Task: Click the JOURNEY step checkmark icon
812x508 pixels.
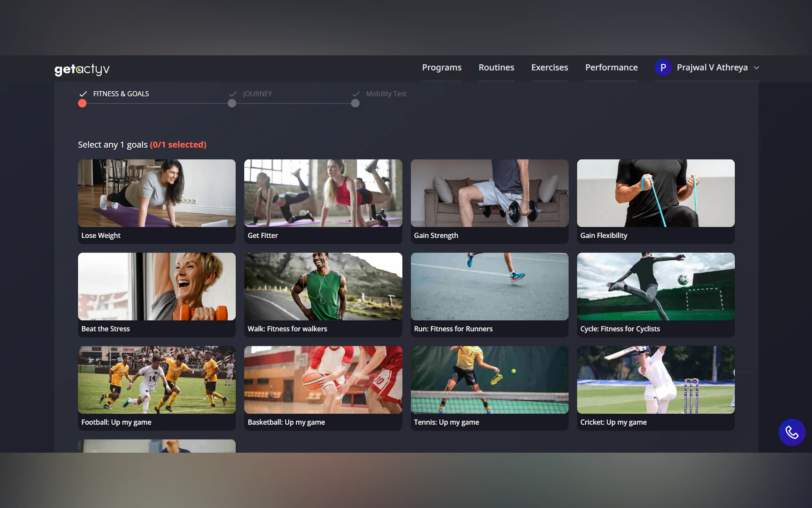Action: 233,94
